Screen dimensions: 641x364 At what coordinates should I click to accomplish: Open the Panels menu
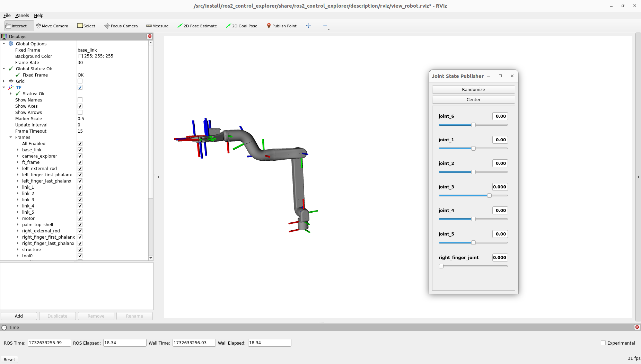[22, 16]
